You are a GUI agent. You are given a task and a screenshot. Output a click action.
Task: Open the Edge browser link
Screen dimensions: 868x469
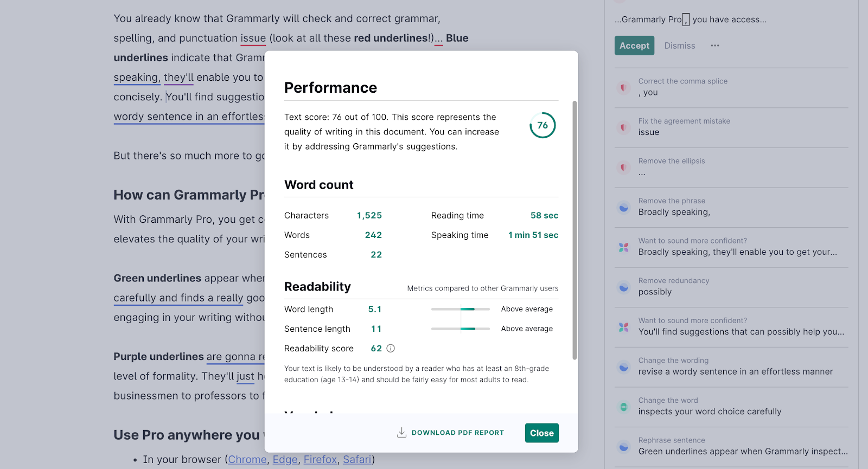(x=285, y=459)
